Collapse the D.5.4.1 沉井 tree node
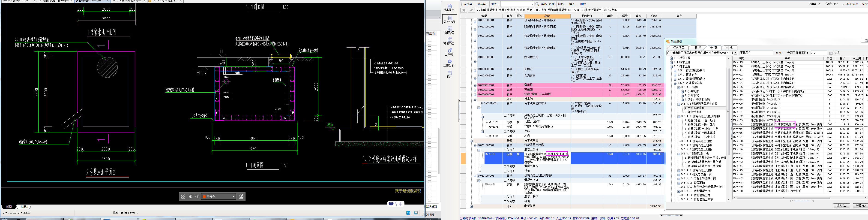The image size is (868, 220). coord(679,87)
